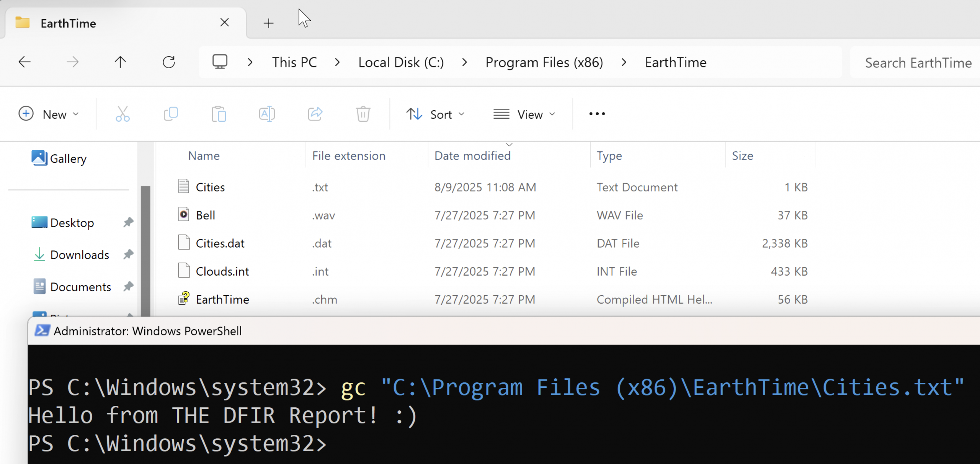The width and height of the screenshot is (980, 464).
Task: Click the Cities text file icon
Action: tap(184, 186)
